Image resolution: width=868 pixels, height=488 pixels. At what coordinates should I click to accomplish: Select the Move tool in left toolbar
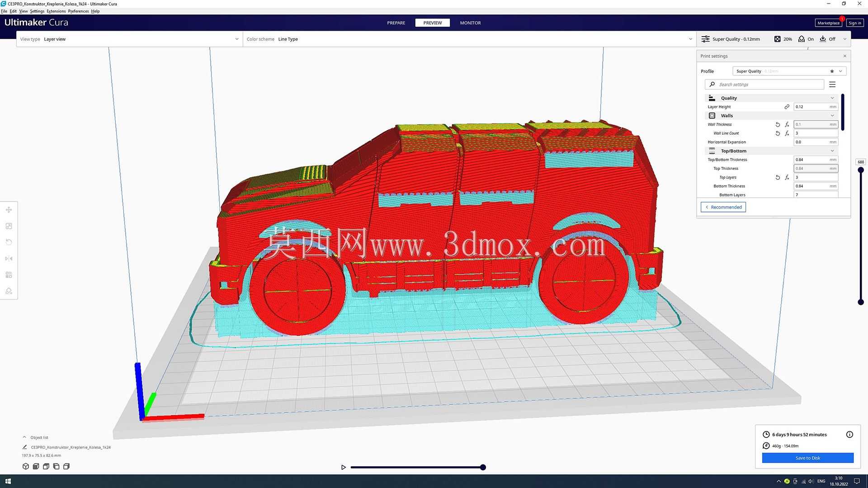pyautogui.click(x=9, y=210)
